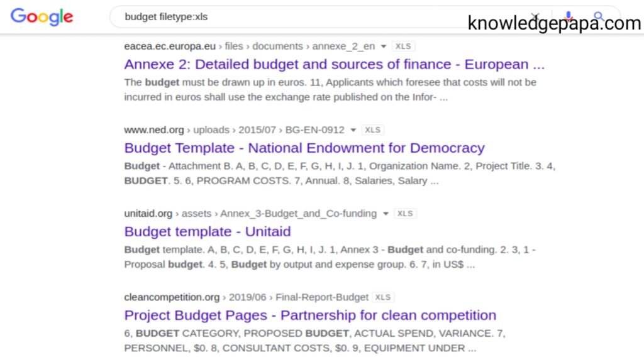This screenshot has width=644, height=362.
Task: Clear the search box with X icon
Action: pyautogui.click(x=535, y=17)
